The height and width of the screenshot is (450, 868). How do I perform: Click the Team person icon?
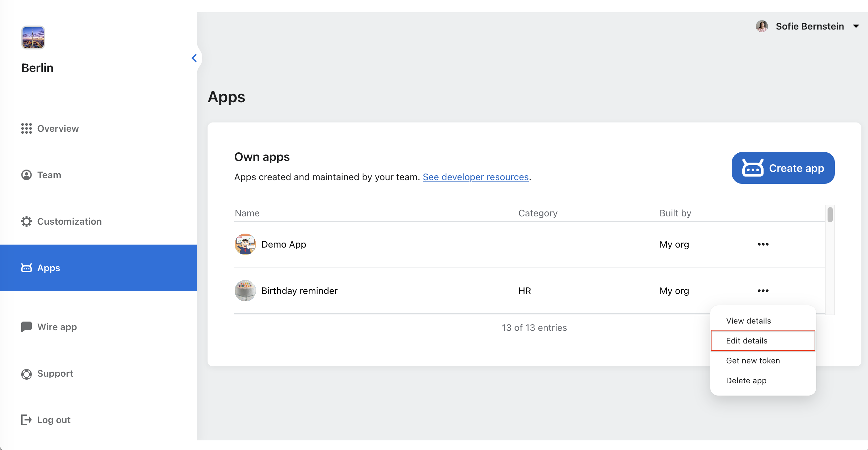click(x=26, y=175)
